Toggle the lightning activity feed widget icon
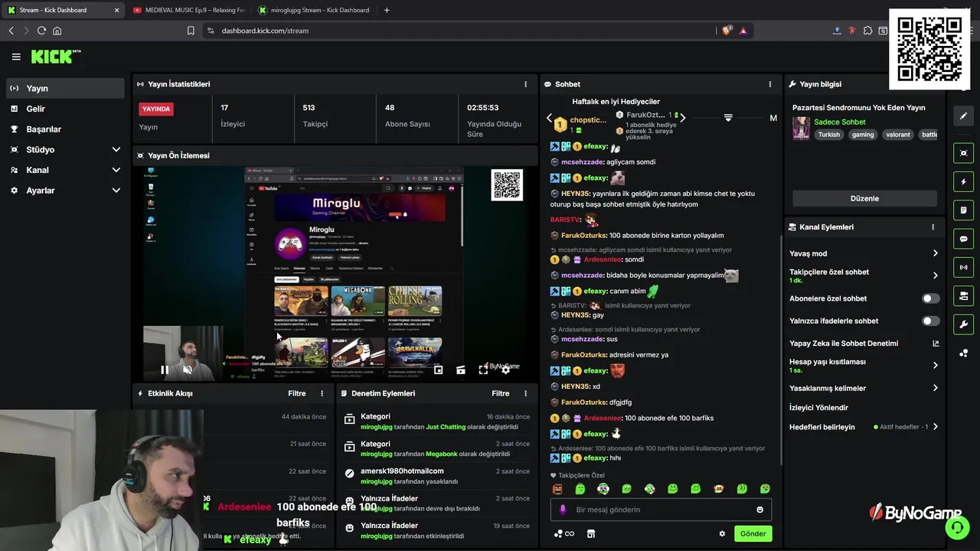This screenshot has width=980, height=551. (x=963, y=182)
